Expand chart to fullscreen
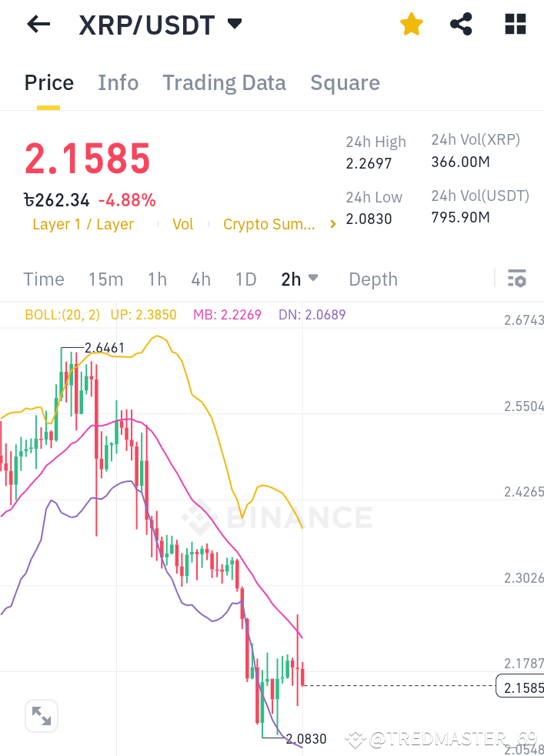Screen dimensions: 544x756 pos(41,716)
